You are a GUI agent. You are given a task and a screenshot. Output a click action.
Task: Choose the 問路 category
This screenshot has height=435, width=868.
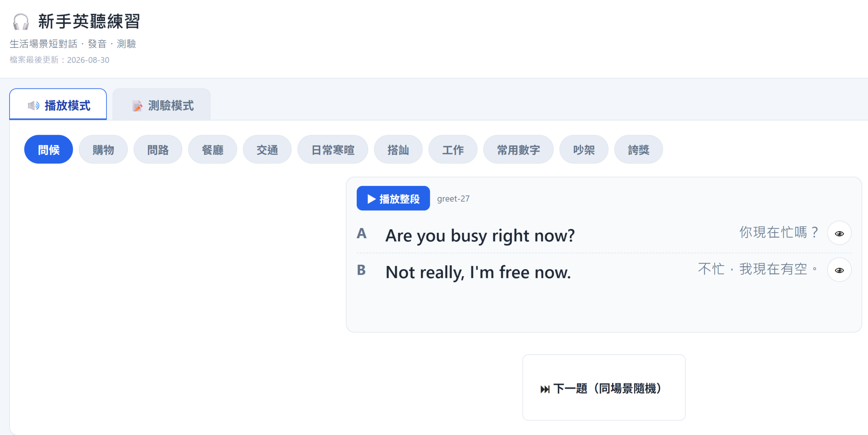pos(158,150)
